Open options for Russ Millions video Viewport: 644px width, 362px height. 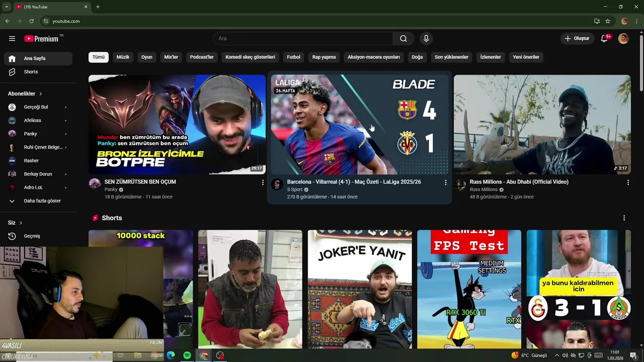pos(628,183)
